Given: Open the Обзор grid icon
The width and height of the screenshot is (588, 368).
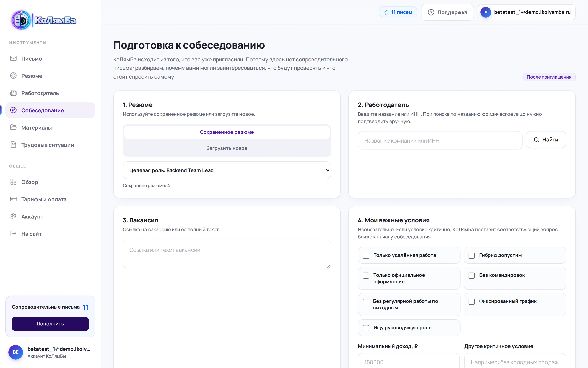Looking at the screenshot, I should click(x=13, y=182).
